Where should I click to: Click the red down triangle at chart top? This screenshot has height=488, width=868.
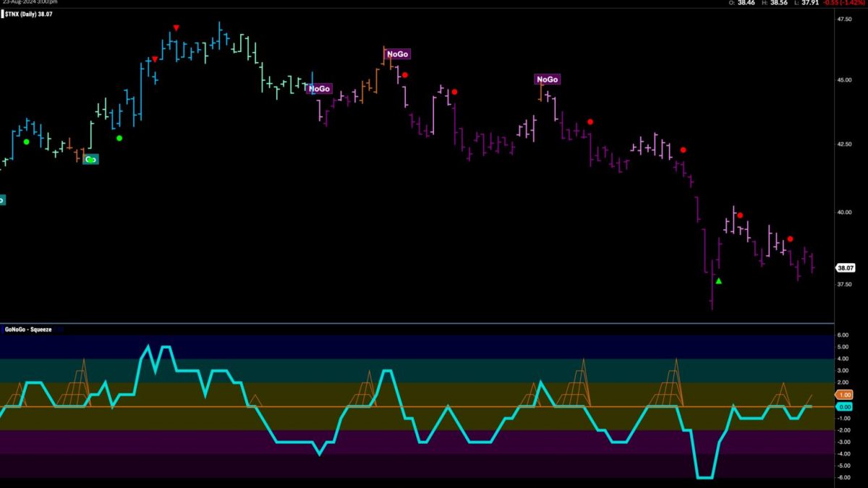click(x=176, y=27)
